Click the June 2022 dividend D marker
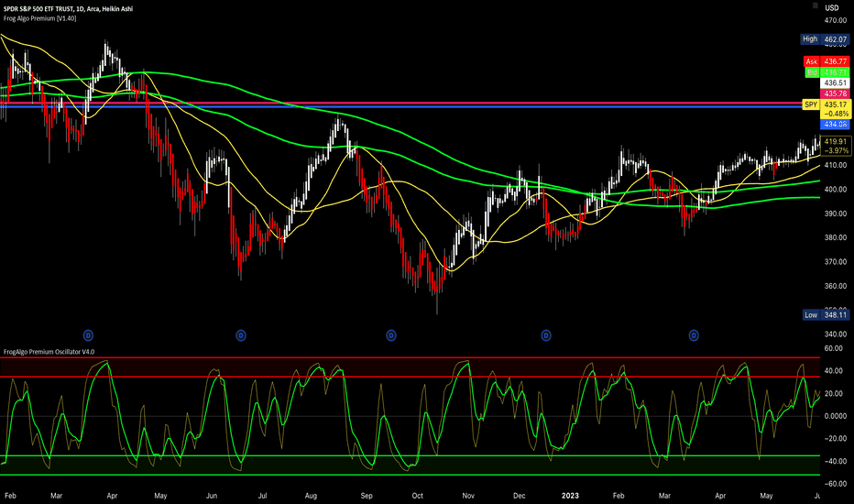The height and width of the screenshot is (504, 854). (x=241, y=335)
